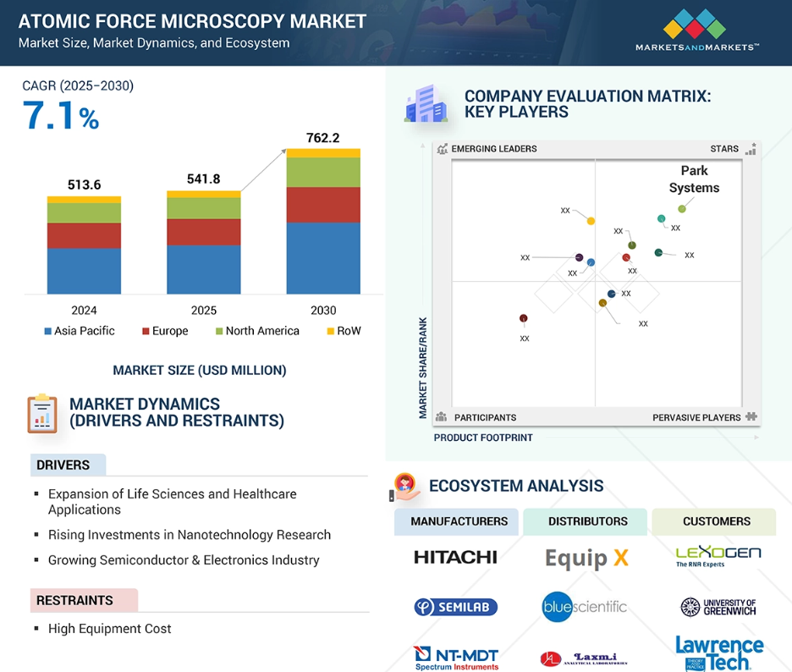Image resolution: width=792 pixels, height=672 pixels.
Task: Select "Rising Investments in Nanotechnology Research" bullet
Action: [x=190, y=535]
